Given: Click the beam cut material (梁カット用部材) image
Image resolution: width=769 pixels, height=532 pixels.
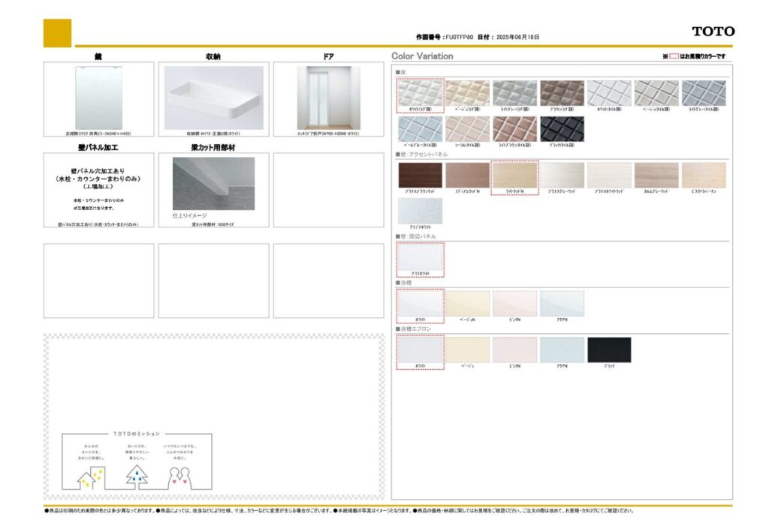Looking at the screenshot, I should click(x=213, y=184).
